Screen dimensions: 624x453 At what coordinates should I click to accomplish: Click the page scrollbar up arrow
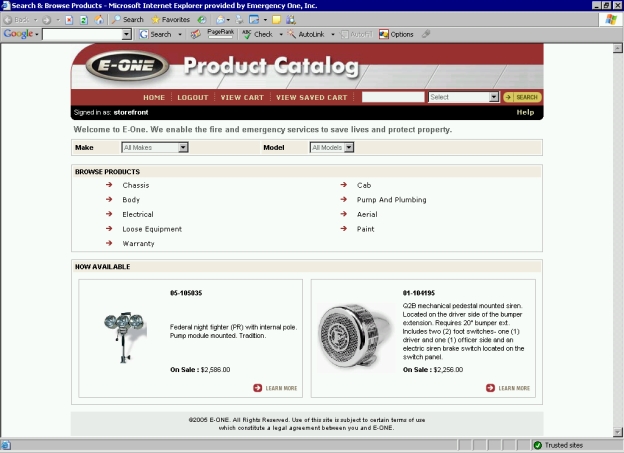(x=617, y=48)
